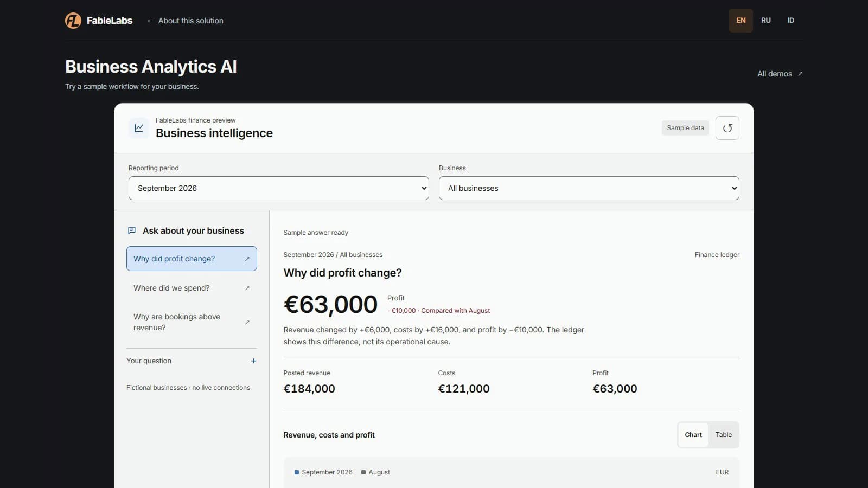Click the external arrow icon beside All demos
The width and height of the screenshot is (868, 488).
[x=800, y=74]
